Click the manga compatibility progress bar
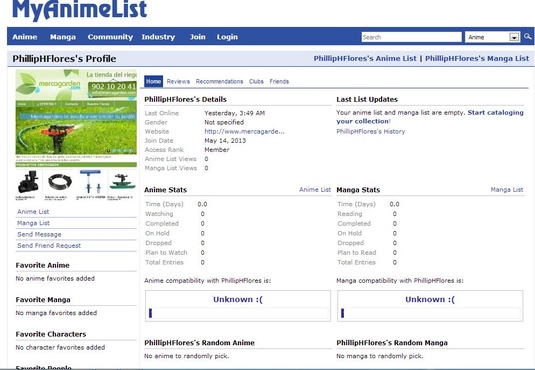Image resolution: width=535 pixels, height=370 pixels. tap(430, 313)
